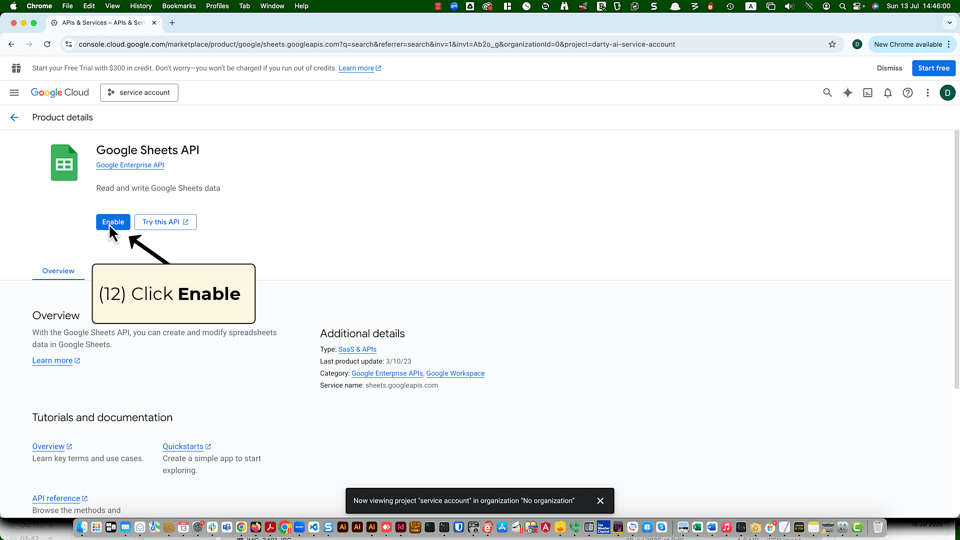Image resolution: width=960 pixels, height=540 pixels.
Task: Open the Apple menu
Action: [x=13, y=6]
